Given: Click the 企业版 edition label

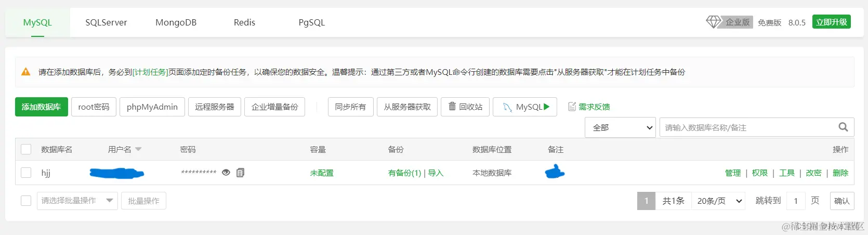Looking at the screenshot, I should (738, 22).
